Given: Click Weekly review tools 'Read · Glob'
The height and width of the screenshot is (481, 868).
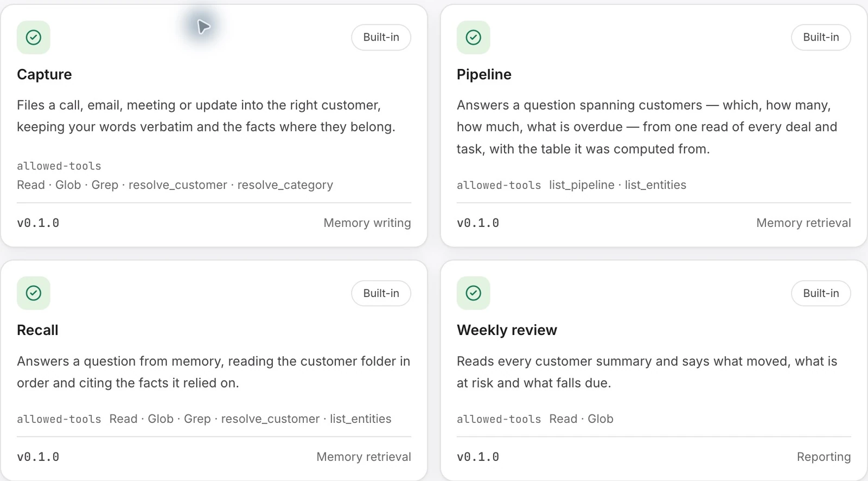Looking at the screenshot, I should pyautogui.click(x=581, y=419).
